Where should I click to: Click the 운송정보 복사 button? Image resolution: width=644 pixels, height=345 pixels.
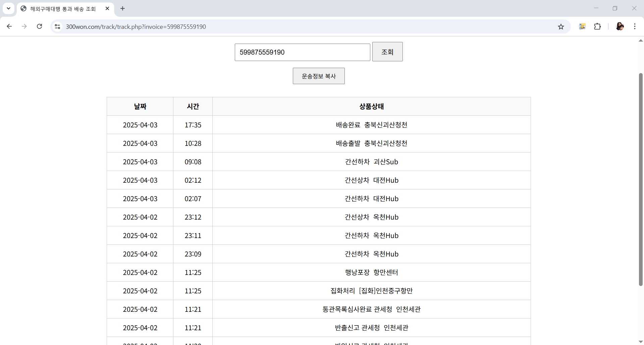coord(318,76)
